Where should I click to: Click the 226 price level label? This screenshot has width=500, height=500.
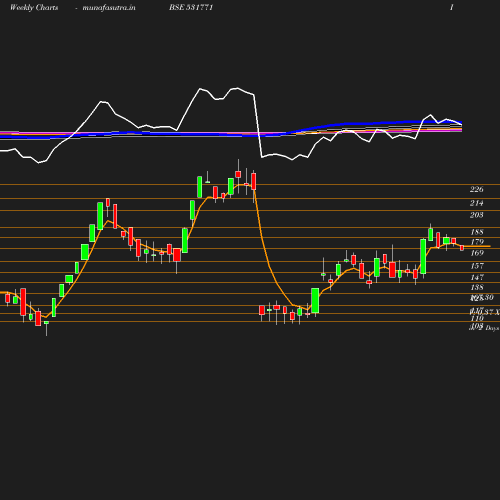point(477,189)
